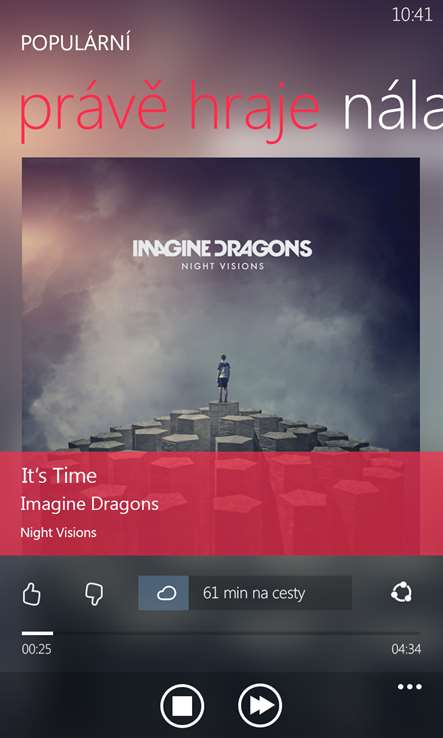
Task: Tap the thumbs down dislike icon
Action: [94, 594]
